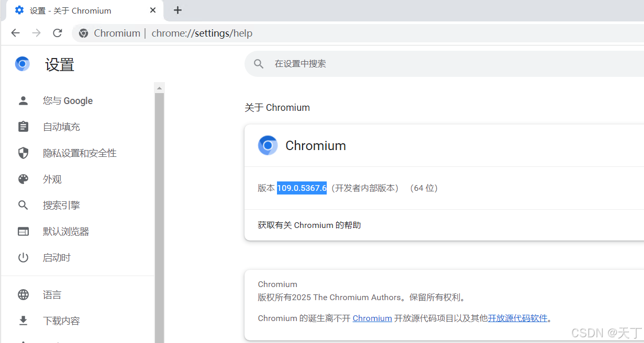This screenshot has width=644, height=343.
Task: Open the 下载内容 settings section
Action: pyautogui.click(x=61, y=321)
